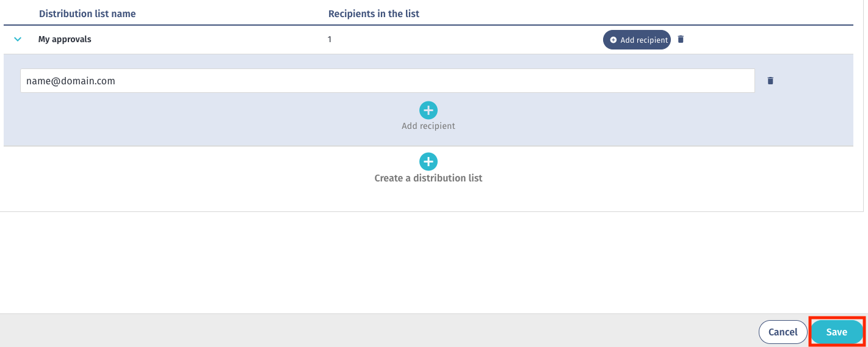Remove the name@domain.com recipient with its trash icon
Image resolution: width=868 pixels, height=347 pixels.
(770, 81)
